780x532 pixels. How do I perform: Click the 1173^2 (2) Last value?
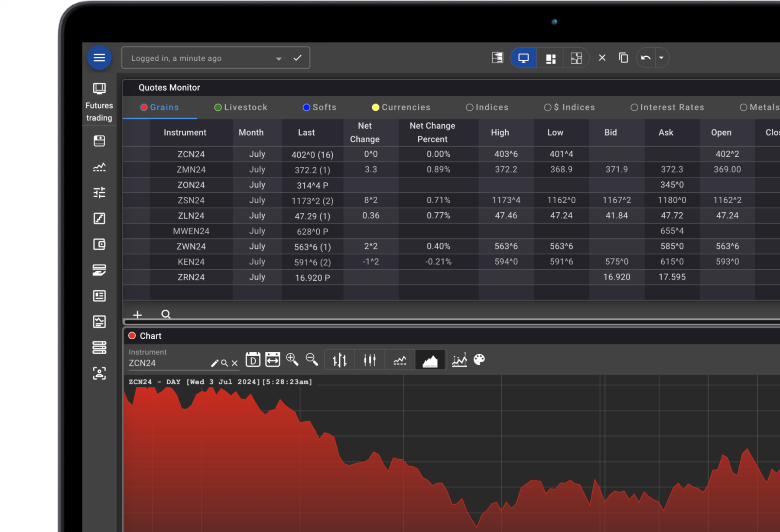(x=312, y=201)
